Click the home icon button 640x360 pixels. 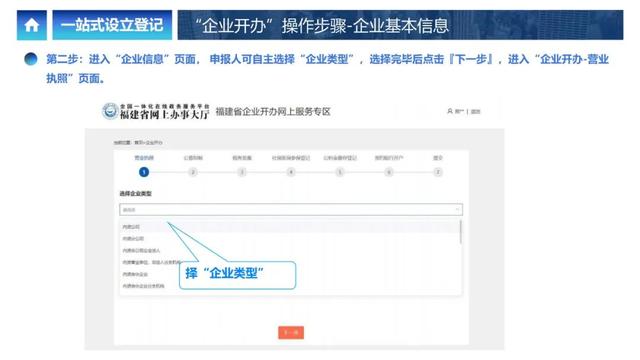(31, 25)
